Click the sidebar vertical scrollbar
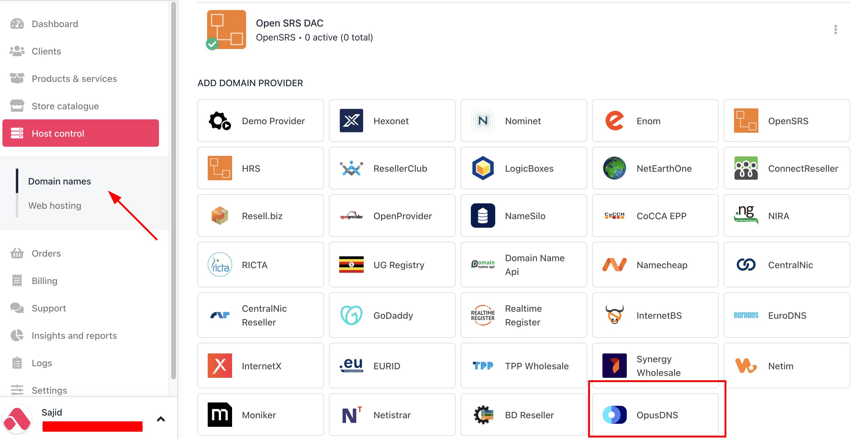 tap(174, 190)
